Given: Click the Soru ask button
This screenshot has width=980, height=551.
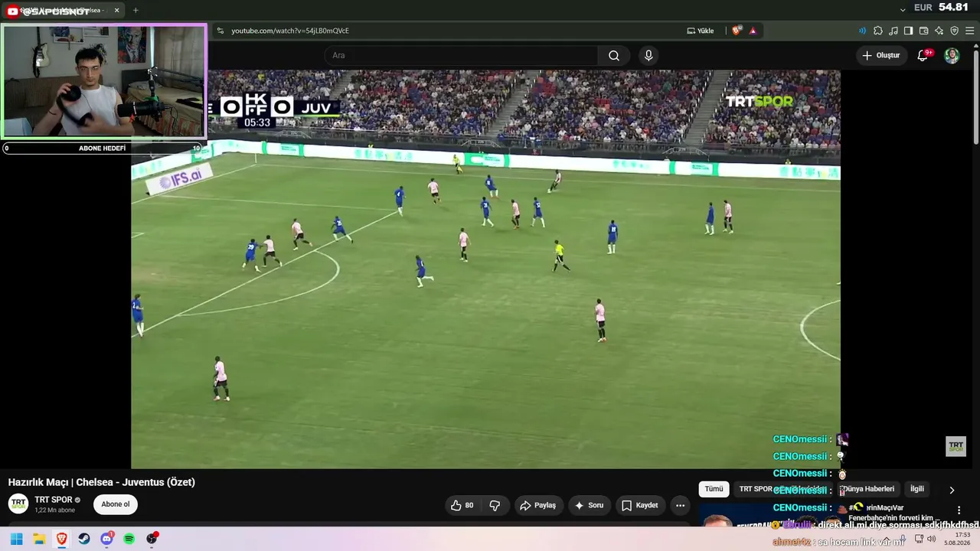Looking at the screenshot, I should 590,505.
